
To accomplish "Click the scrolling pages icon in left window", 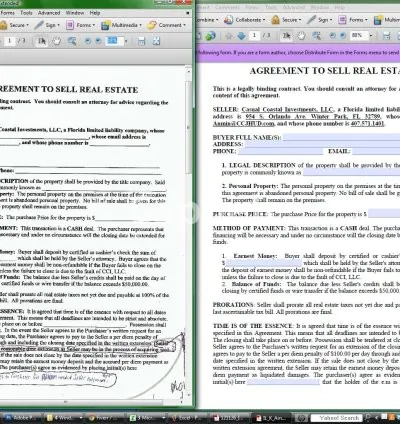I will (x=141, y=41).
